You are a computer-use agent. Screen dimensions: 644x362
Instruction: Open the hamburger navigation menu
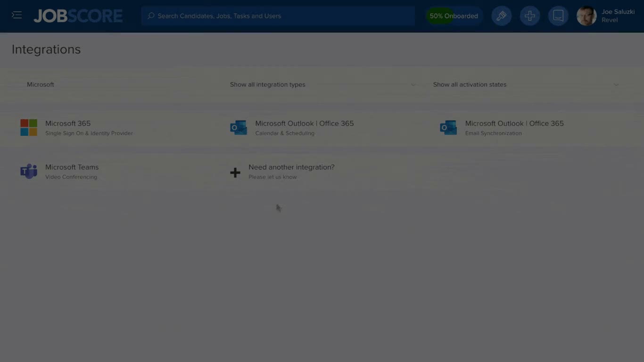17,16
